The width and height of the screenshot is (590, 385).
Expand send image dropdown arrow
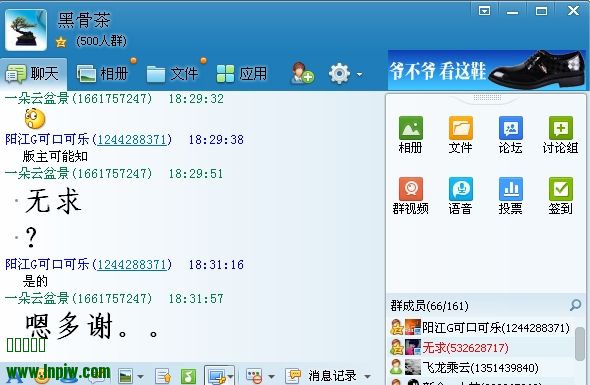(x=140, y=376)
